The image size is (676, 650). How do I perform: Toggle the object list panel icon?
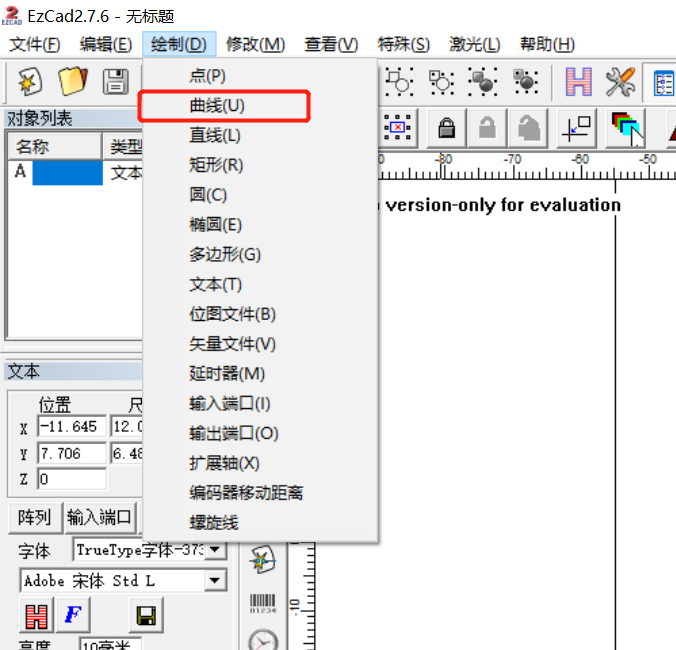662,83
